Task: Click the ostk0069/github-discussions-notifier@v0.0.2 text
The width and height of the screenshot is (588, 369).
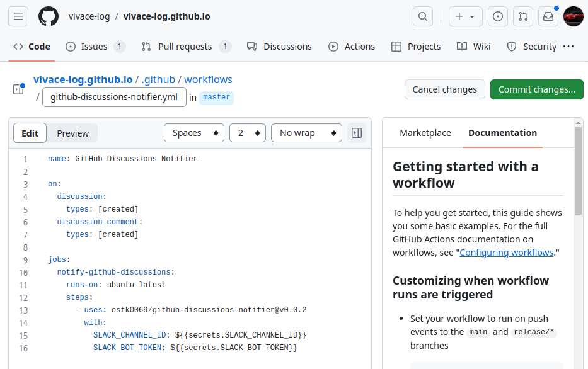Action: pyautogui.click(x=209, y=310)
